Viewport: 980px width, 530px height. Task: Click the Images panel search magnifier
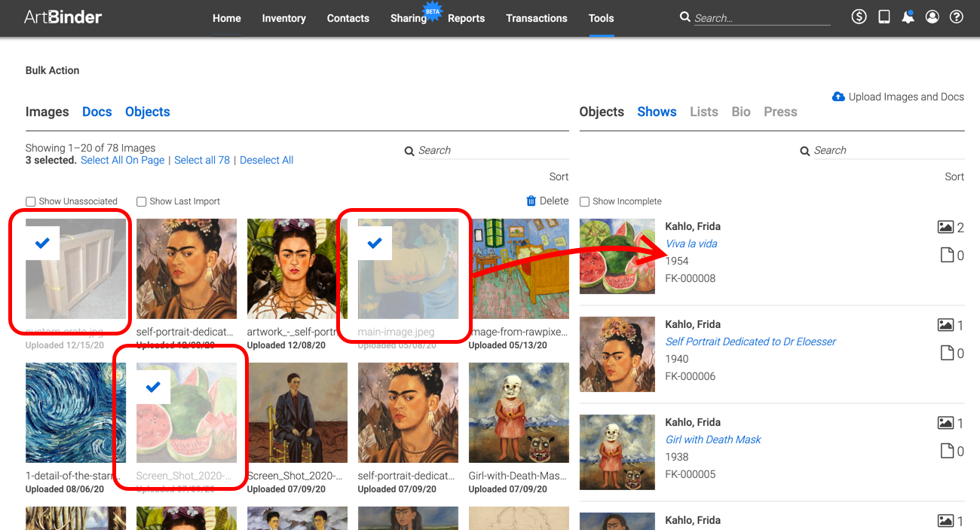(409, 151)
